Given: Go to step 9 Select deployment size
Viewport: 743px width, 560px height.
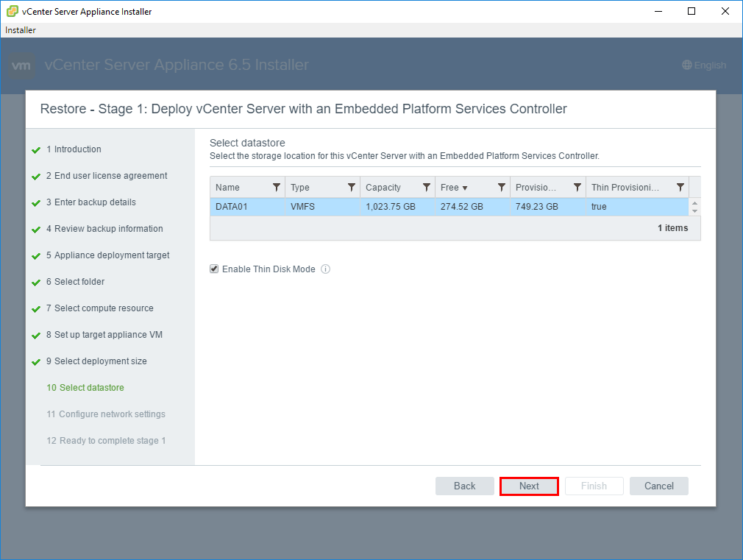Looking at the screenshot, I should point(96,362).
